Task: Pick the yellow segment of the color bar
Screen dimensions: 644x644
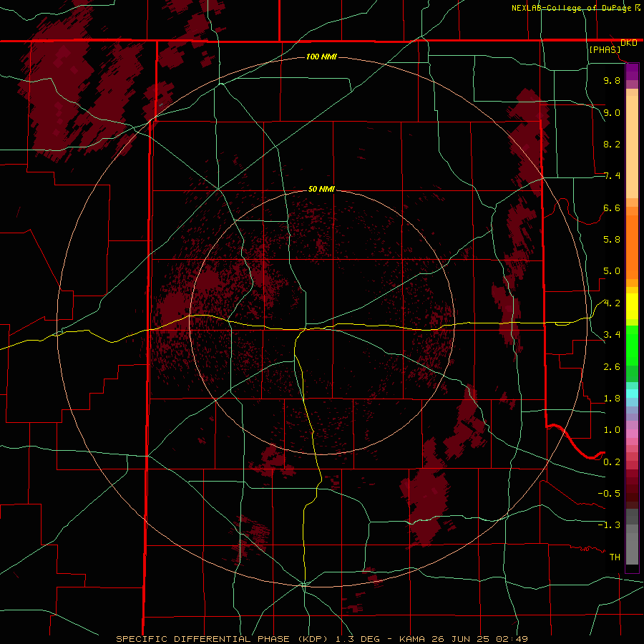Action: [632, 306]
